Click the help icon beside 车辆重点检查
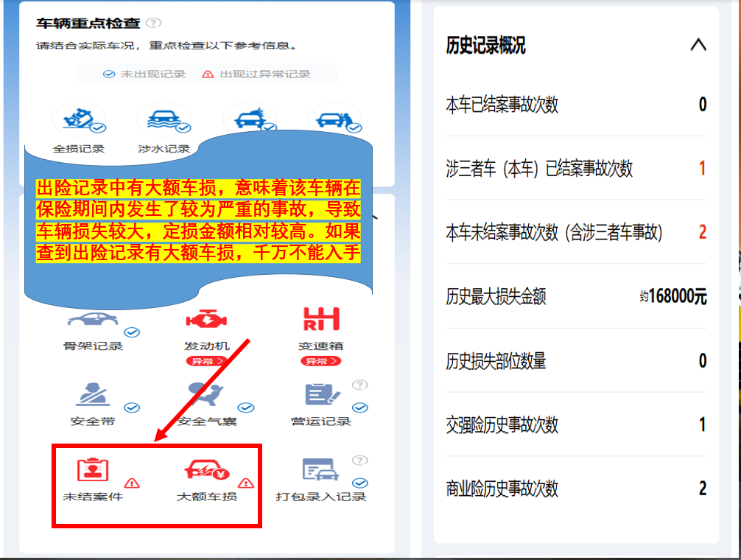This screenshot has width=741, height=560. pos(154,23)
